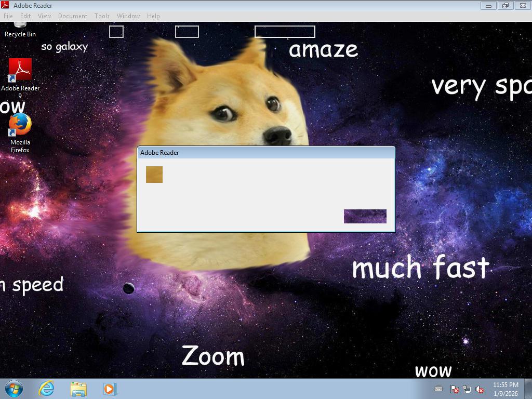Open the Tools menu

point(102,16)
